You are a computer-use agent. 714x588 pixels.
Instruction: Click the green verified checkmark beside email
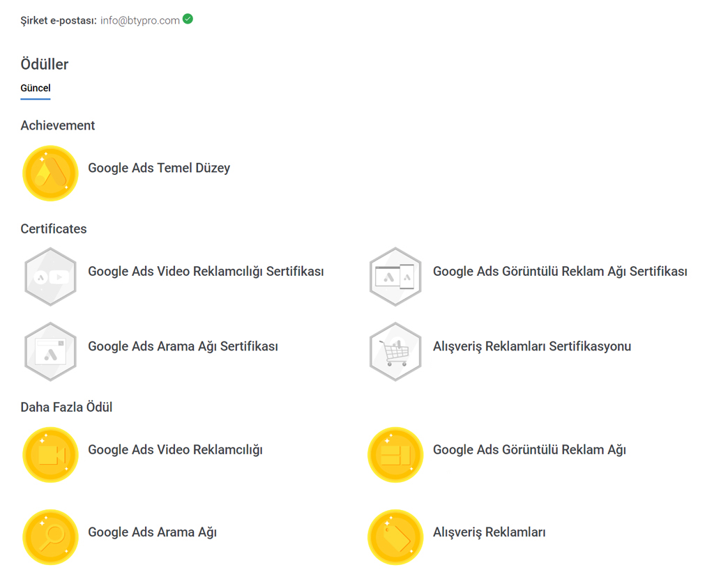coord(188,20)
